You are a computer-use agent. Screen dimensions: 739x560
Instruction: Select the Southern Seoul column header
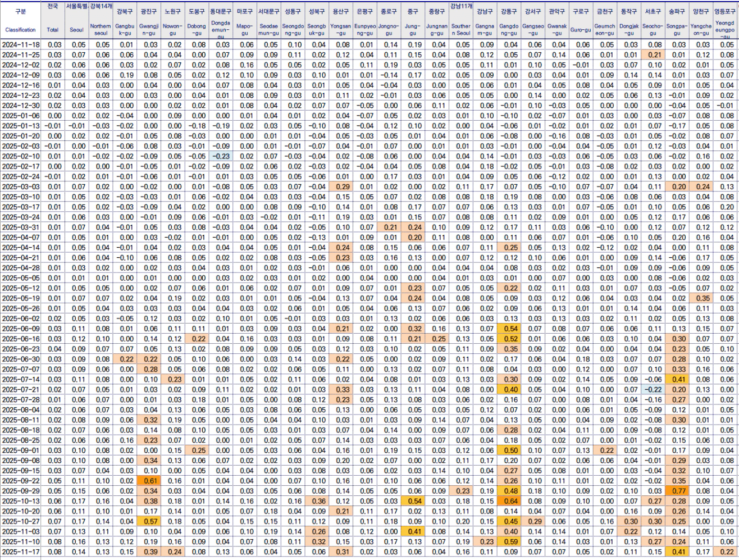460,29
